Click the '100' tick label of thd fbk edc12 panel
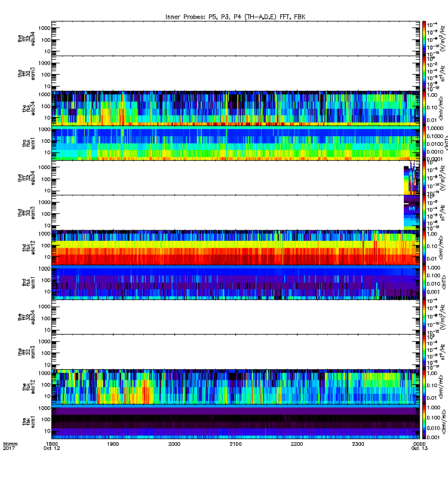448x478 pixels. pyautogui.click(x=46, y=246)
